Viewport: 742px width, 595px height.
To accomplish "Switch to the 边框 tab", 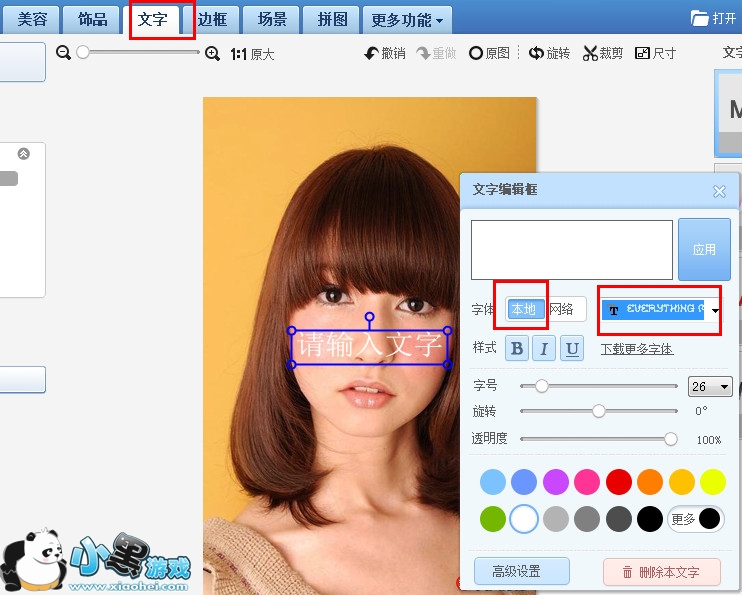I will pyautogui.click(x=212, y=19).
